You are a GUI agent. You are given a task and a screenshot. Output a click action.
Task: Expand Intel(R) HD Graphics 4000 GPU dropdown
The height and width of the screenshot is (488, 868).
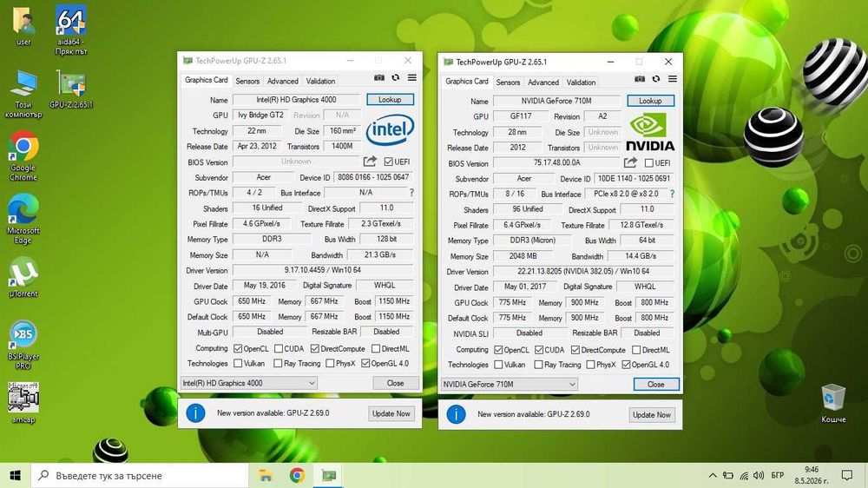tap(248, 383)
